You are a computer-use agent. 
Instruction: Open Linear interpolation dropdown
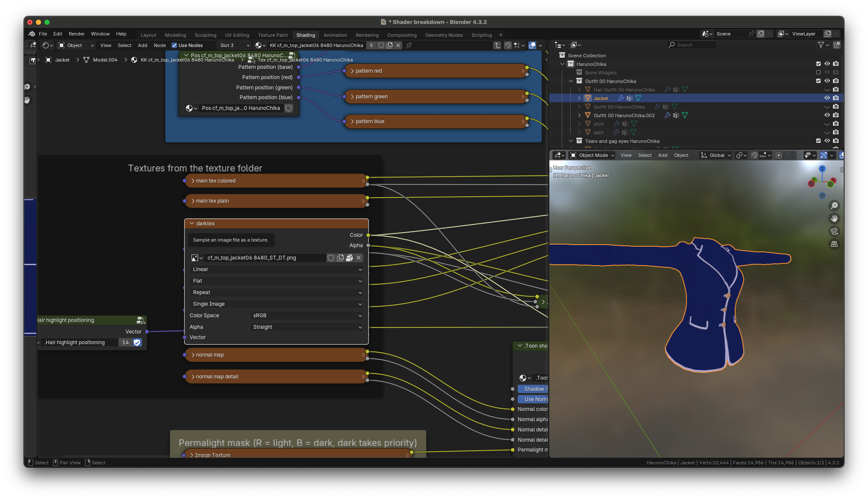tap(276, 269)
